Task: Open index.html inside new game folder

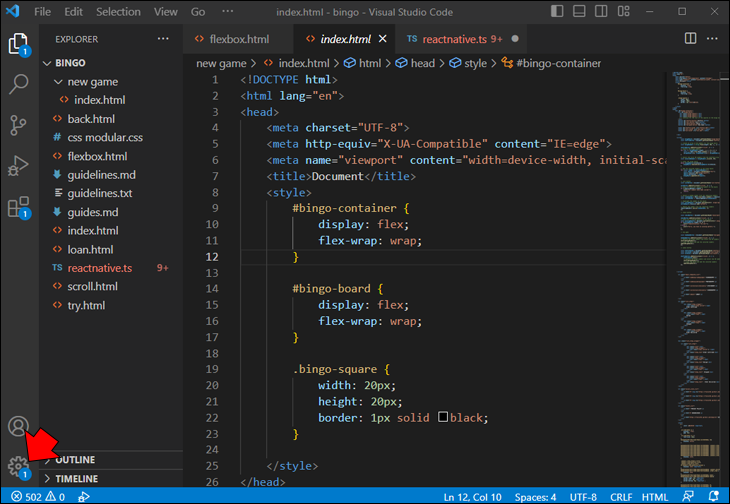Action: [x=99, y=100]
